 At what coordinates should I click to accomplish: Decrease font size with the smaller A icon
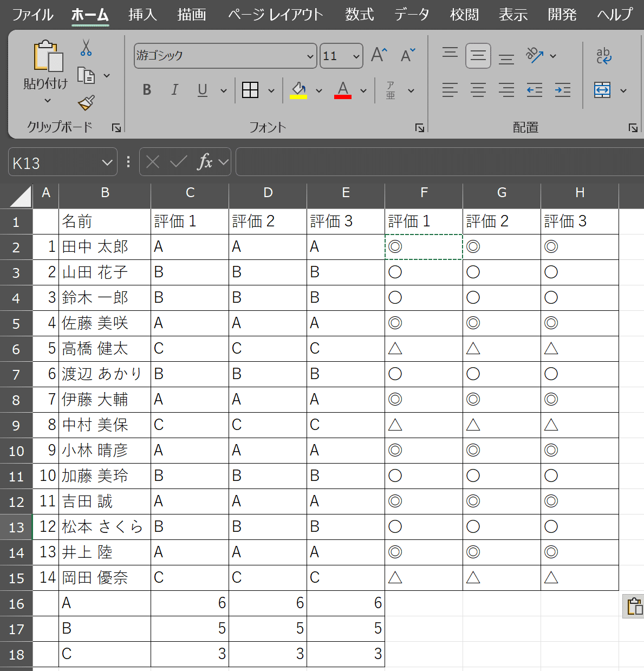(407, 55)
